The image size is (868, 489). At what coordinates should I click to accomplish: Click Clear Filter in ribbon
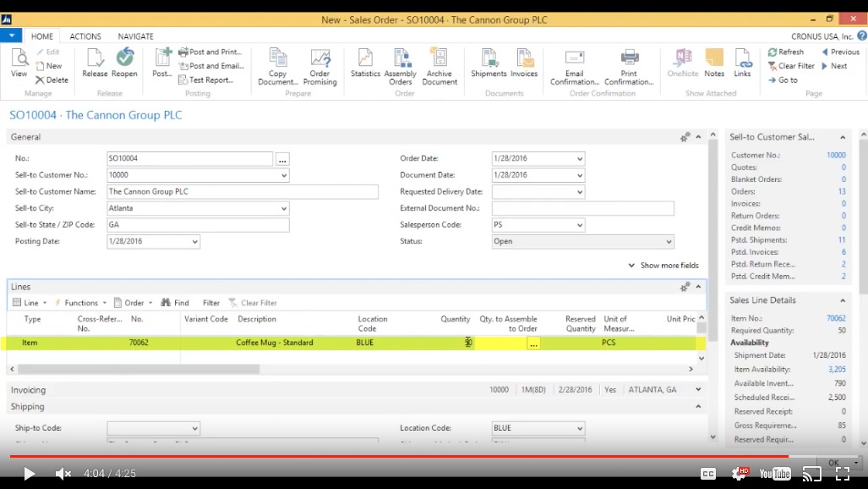(x=791, y=65)
